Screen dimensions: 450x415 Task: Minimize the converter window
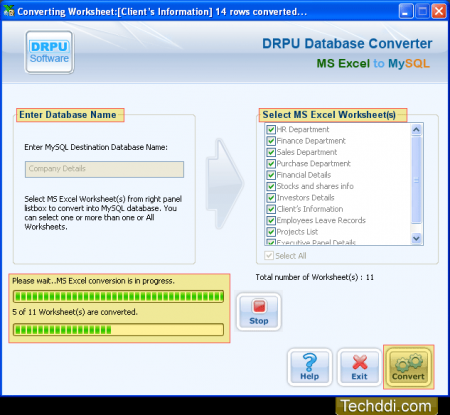406,12
